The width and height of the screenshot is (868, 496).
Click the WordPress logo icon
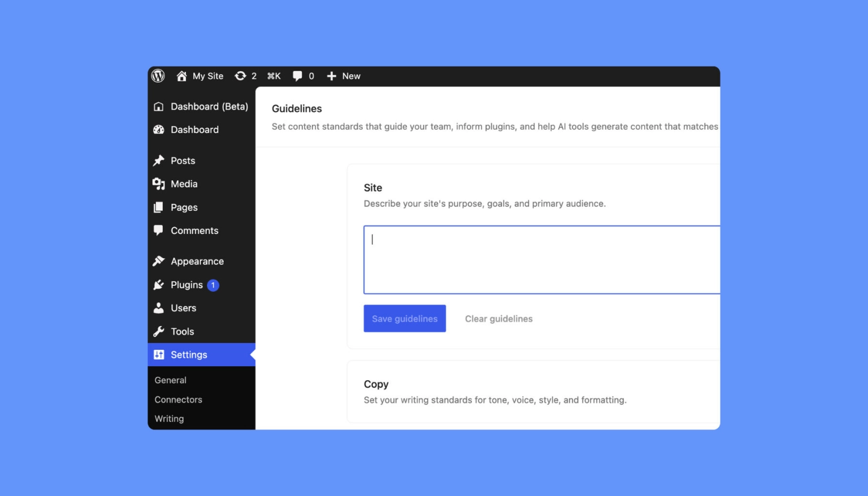tap(158, 76)
